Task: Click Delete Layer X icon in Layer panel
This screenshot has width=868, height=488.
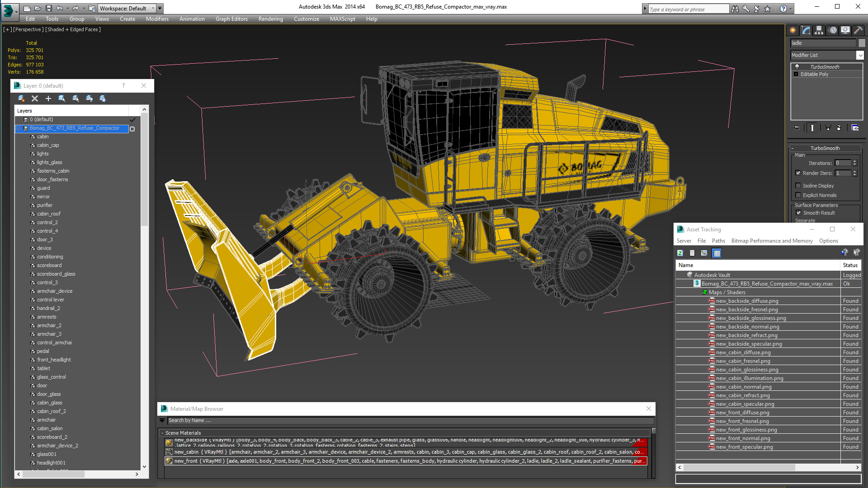Action: point(35,99)
